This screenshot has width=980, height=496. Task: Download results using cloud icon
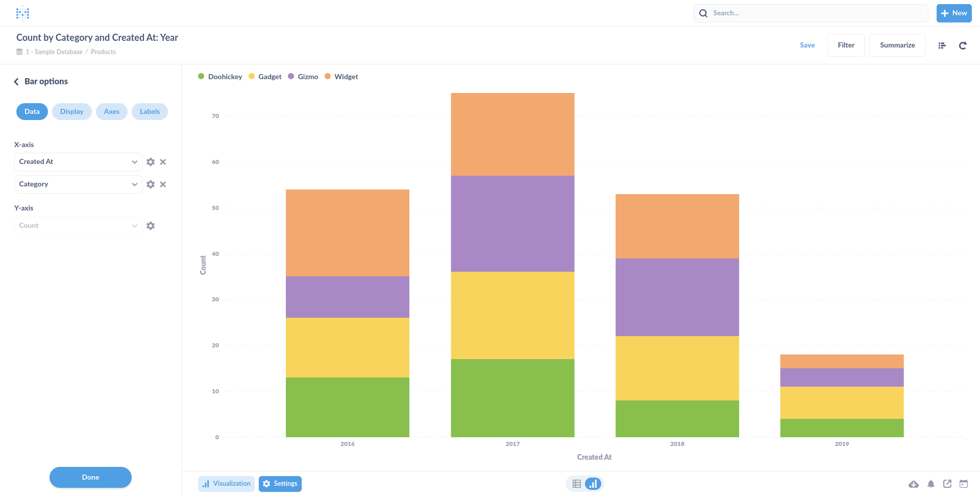[x=914, y=484]
